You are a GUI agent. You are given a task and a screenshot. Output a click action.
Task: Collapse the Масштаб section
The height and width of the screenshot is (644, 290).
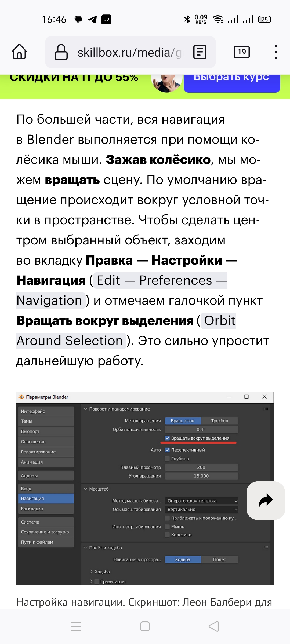(86, 489)
